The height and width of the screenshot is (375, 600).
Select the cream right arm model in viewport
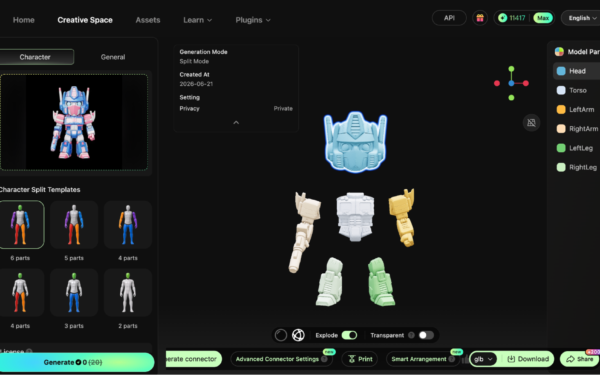[x=304, y=233]
